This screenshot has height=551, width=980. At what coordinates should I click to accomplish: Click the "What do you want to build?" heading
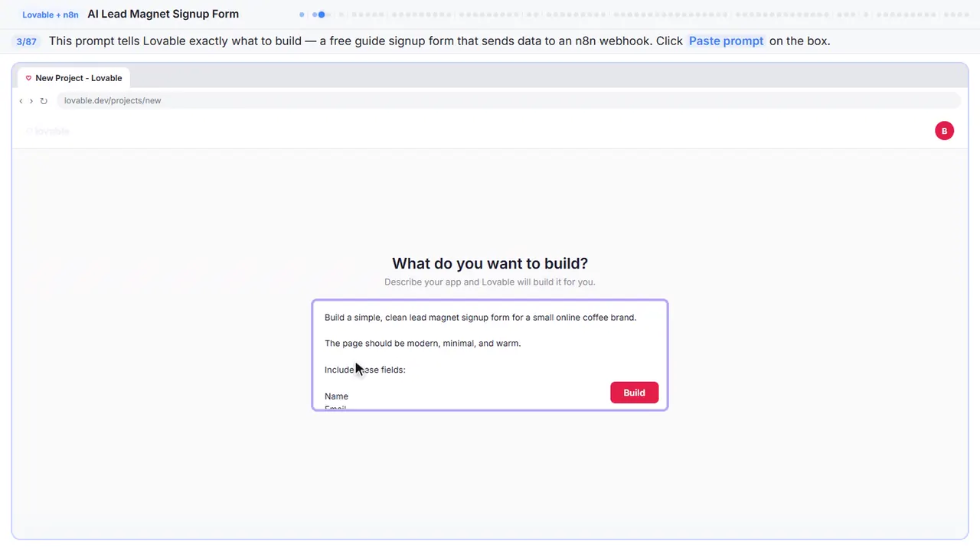click(490, 263)
